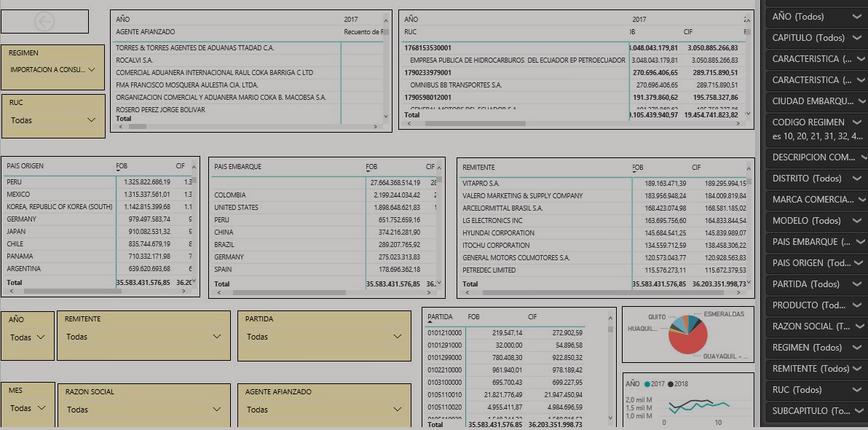The height and width of the screenshot is (430, 868).
Task: Select partida 0101210000 row
Action: [x=505, y=333]
